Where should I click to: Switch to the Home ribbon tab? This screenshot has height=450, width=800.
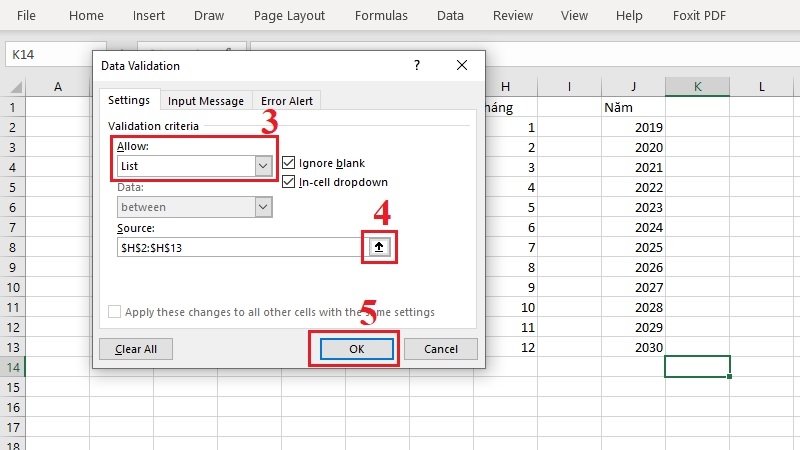coord(86,16)
